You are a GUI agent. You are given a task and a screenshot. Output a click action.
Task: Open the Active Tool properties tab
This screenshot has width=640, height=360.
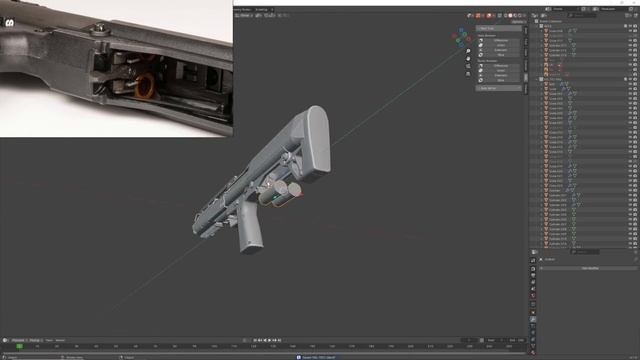[x=533, y=260]
